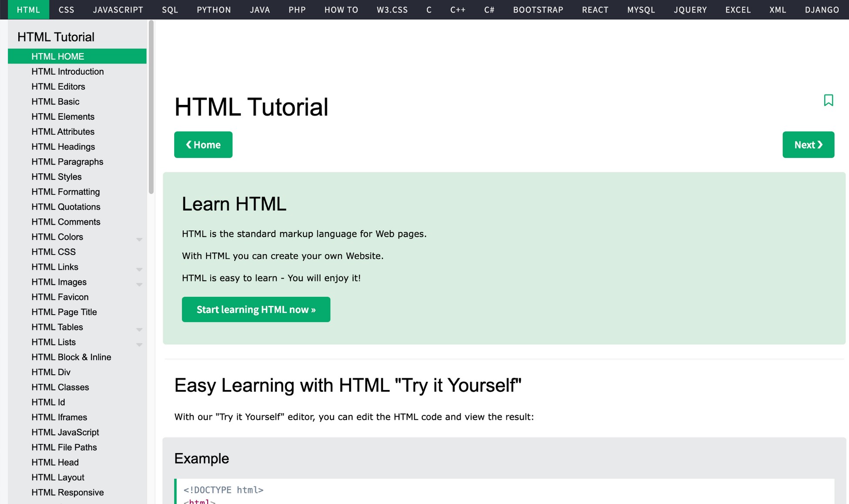Click the bookmark icon near HTML Tutorial heading

pyautogui.click(x=829, y=101)
